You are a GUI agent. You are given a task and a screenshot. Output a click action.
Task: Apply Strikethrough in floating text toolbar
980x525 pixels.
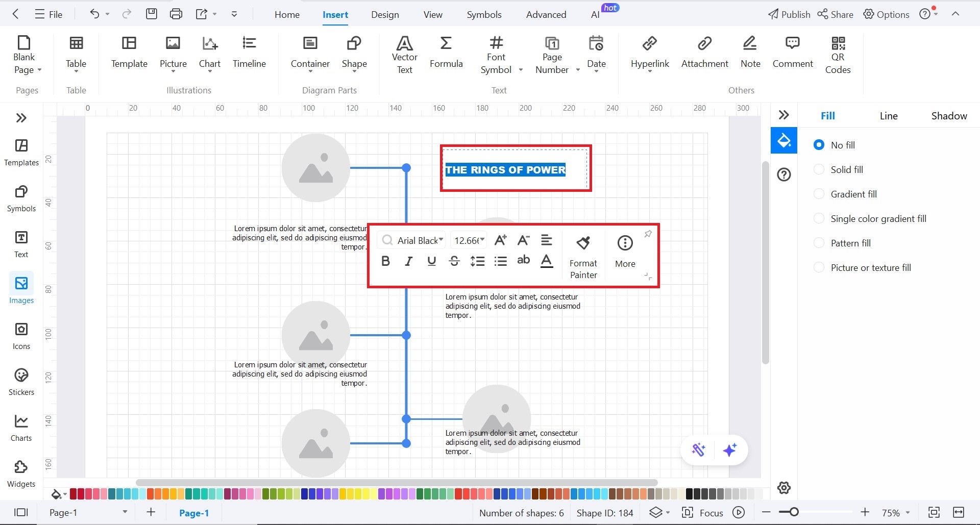point(454,261)
